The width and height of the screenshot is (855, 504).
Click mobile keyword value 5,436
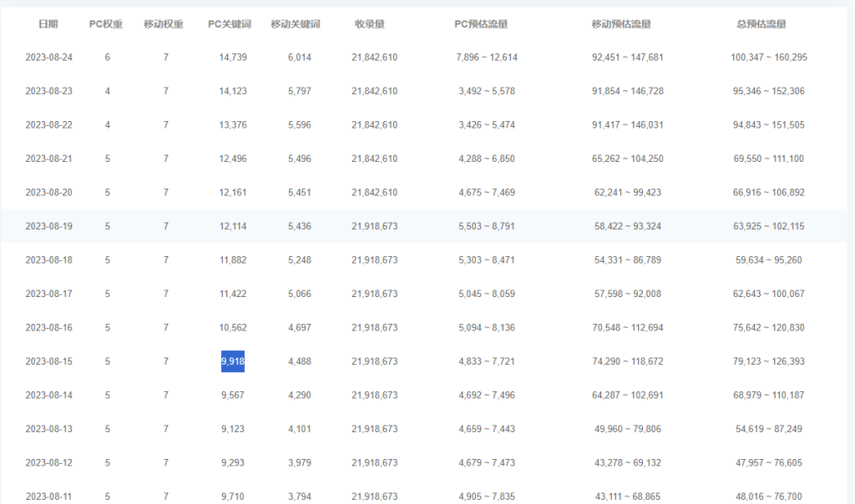(300, 226)
